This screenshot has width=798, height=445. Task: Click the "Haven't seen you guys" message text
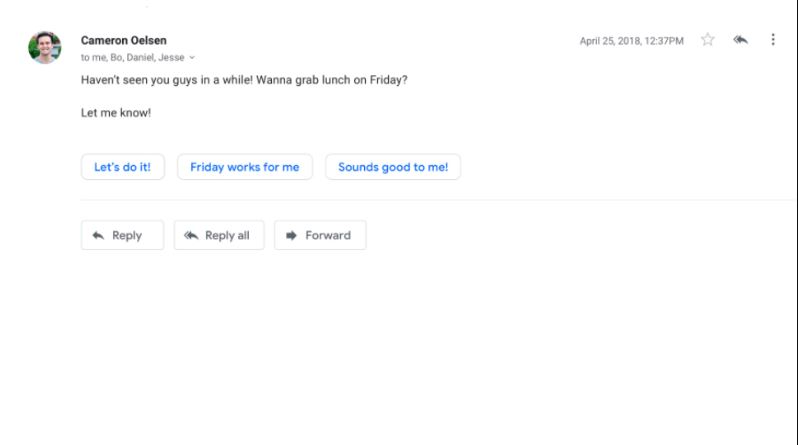pos(244,80)
